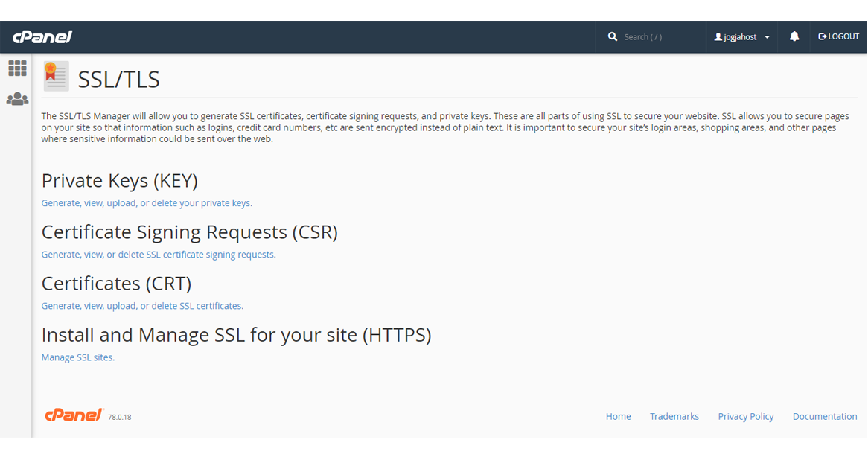Open the Documentation footer link
This screenshot has width=868, height=466.
coord(824,417)
